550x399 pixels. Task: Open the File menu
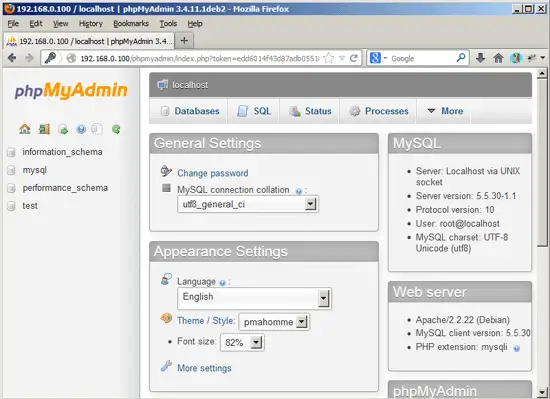tap(13, 23)
